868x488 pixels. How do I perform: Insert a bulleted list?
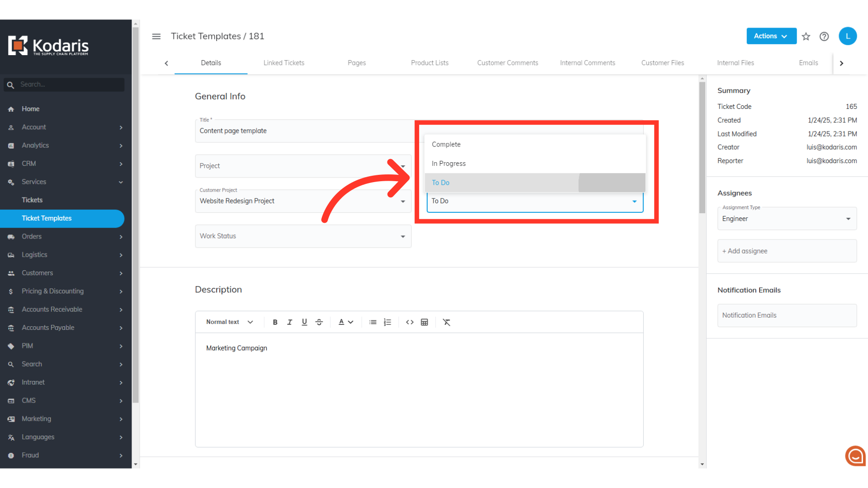pos(373,322)
